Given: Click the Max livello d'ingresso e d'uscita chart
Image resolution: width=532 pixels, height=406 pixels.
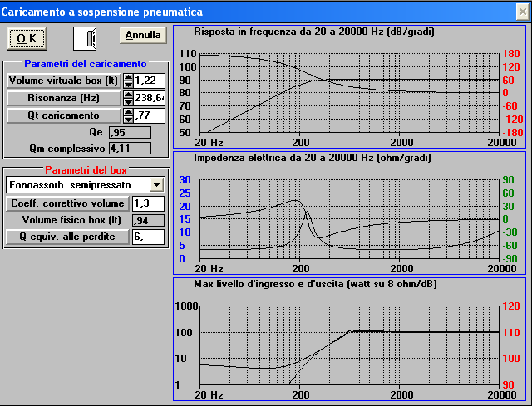Looking at the screenshot, I should (349, 340).
